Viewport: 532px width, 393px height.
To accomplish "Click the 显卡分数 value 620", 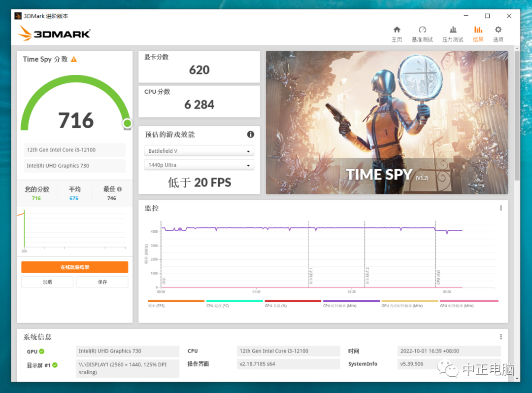I will pos(199,70).
